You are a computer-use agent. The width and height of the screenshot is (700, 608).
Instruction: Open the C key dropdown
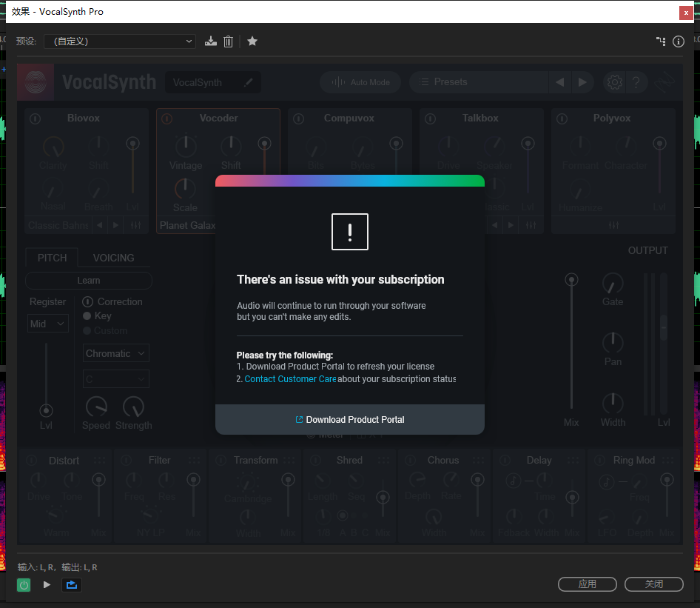(116, 379)
